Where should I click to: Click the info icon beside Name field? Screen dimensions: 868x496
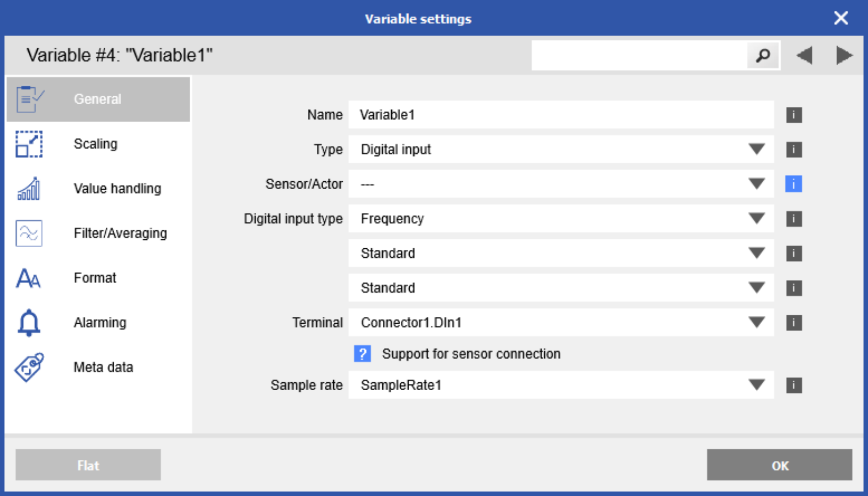point(793,115)
